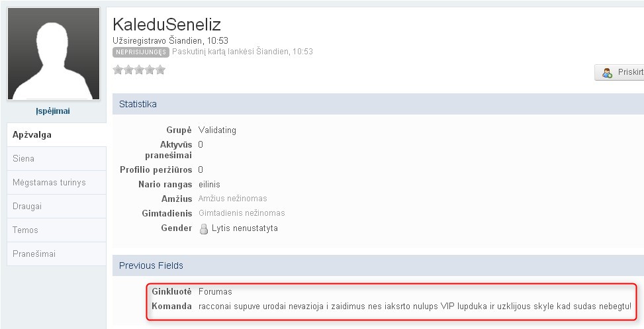Click the Statistika section header
The width and height of the screenshot is (644, 329).
pyautogui.click(x=138, y=104)
